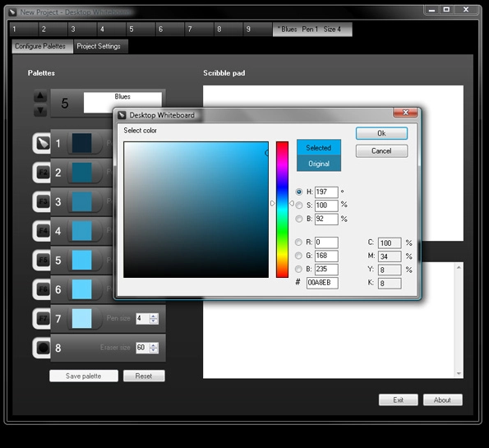The width and height of the screenshot is (489, 448).
Task: Open the Configure Palettes tab
Action: [43, 46]
